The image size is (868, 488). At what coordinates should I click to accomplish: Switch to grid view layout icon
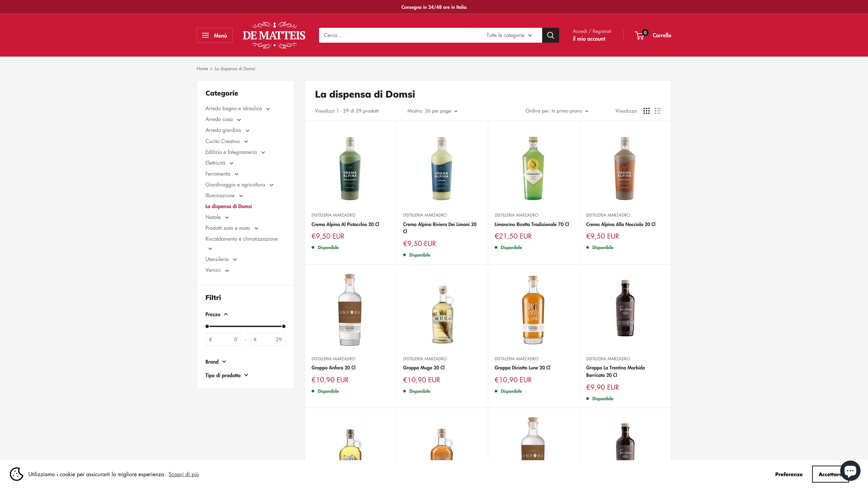click(646, 111)
